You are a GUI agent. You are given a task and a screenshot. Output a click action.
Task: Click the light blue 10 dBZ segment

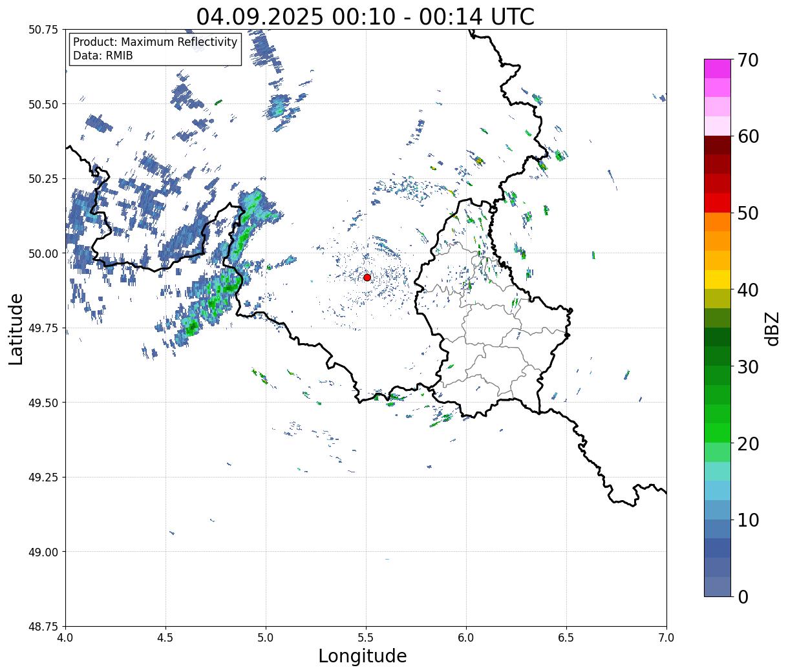(718, 509)
